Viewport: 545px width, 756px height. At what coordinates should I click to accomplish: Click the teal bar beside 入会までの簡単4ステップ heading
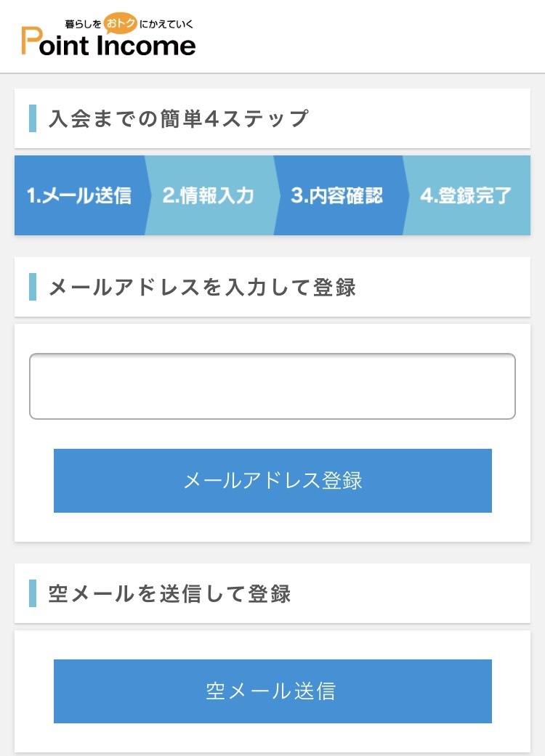[32, 117]
